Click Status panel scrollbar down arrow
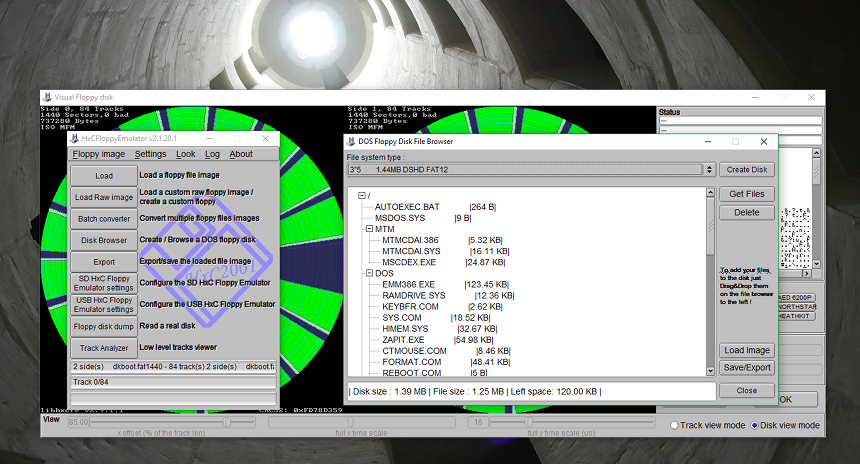 [816, 264]
